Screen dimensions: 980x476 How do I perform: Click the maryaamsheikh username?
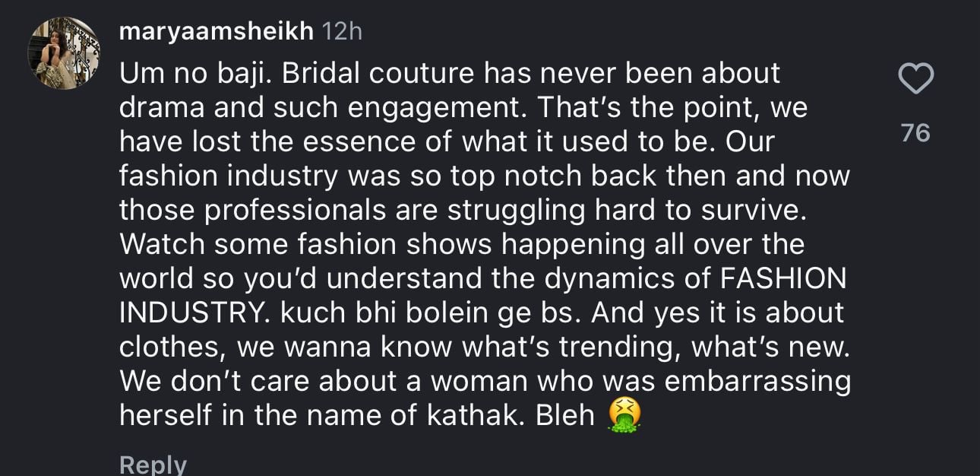pos(217,31)
